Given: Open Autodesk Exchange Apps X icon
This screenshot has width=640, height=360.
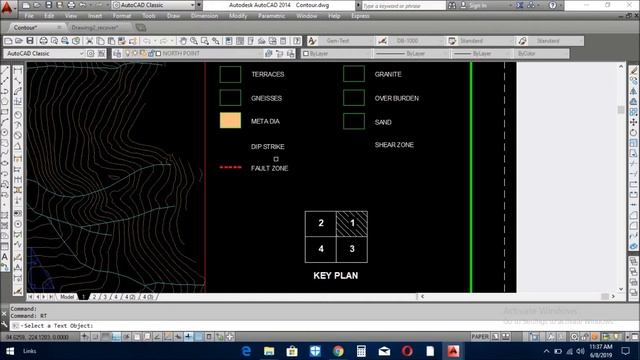Looking at the screenshot, I should tap(520, 5).
